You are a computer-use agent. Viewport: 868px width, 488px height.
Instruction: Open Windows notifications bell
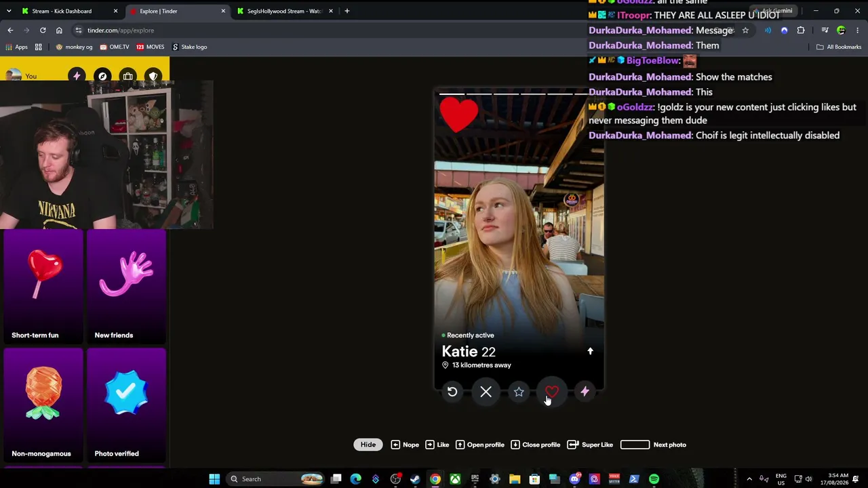(x=856, y=479)
